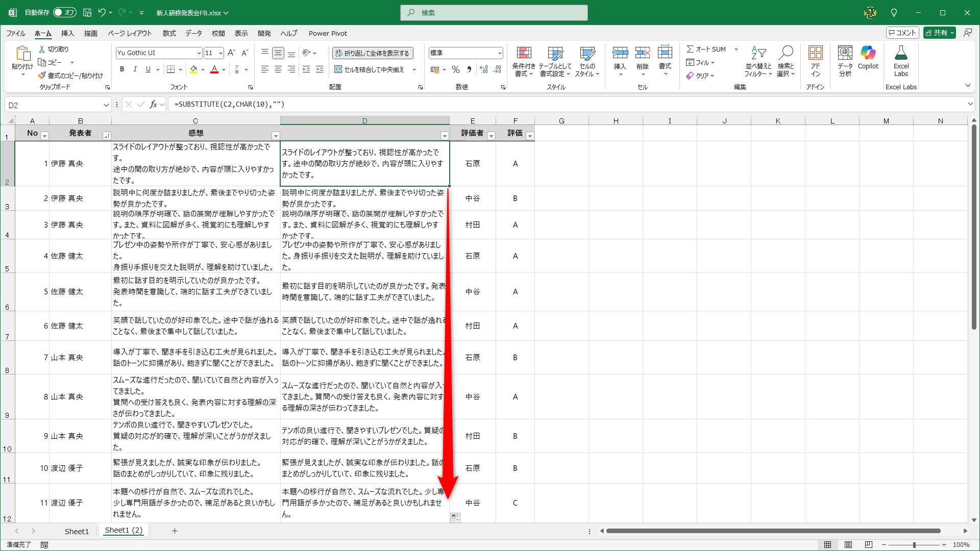Click the Copilot icon in ribbon
This screenshot has height=551, width=980.
[868, 53]
